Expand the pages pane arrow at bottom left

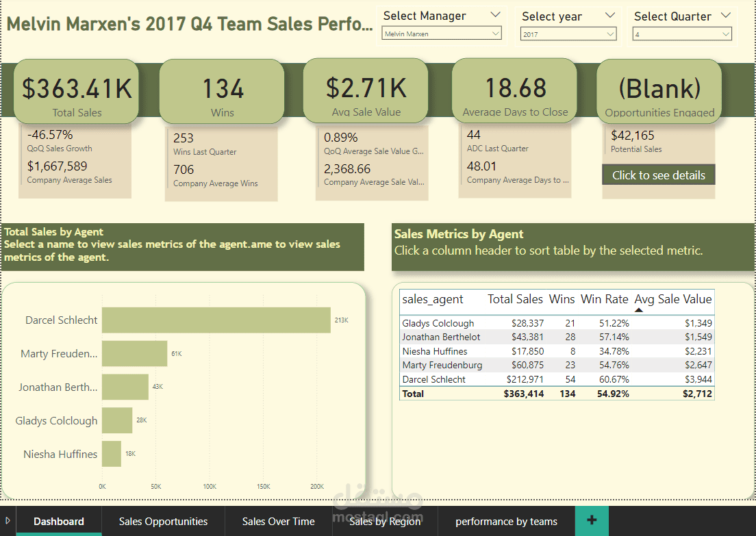click(x=6, y=521)
